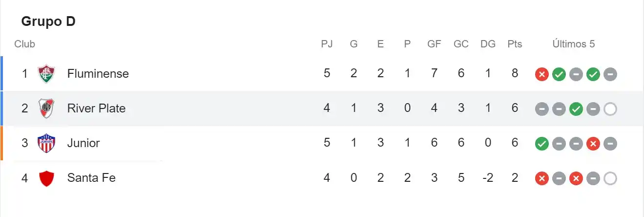Click the Pts column header
The image size is (644, 217).
[515, 44]
